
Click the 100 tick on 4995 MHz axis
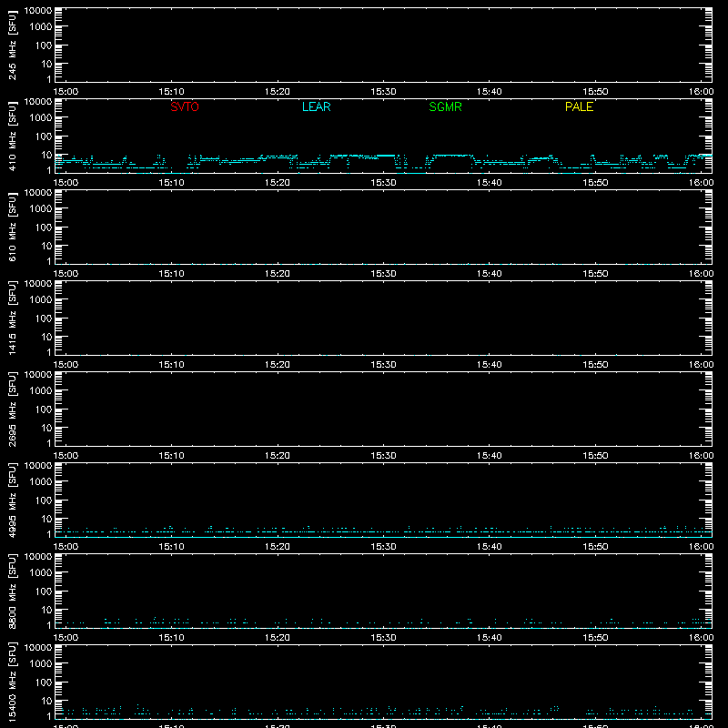[x=44, y=500]
